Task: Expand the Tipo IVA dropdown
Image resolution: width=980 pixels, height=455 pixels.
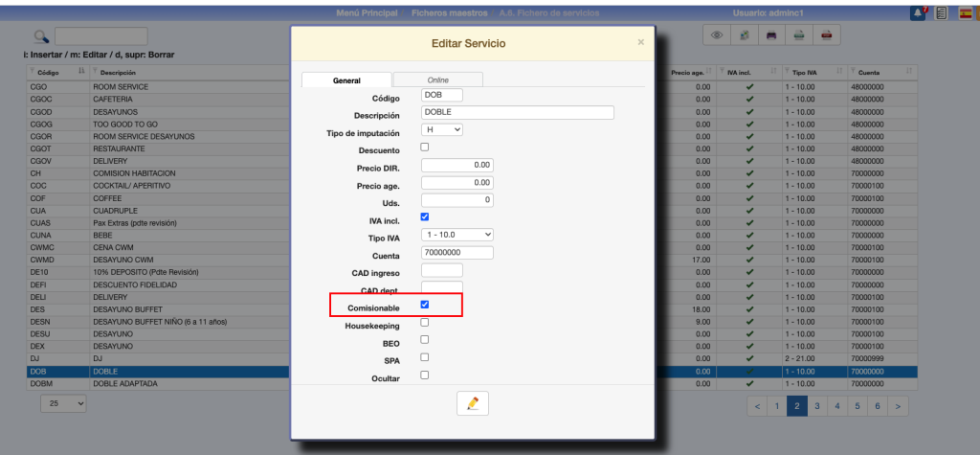Action: tap(457, 235)
